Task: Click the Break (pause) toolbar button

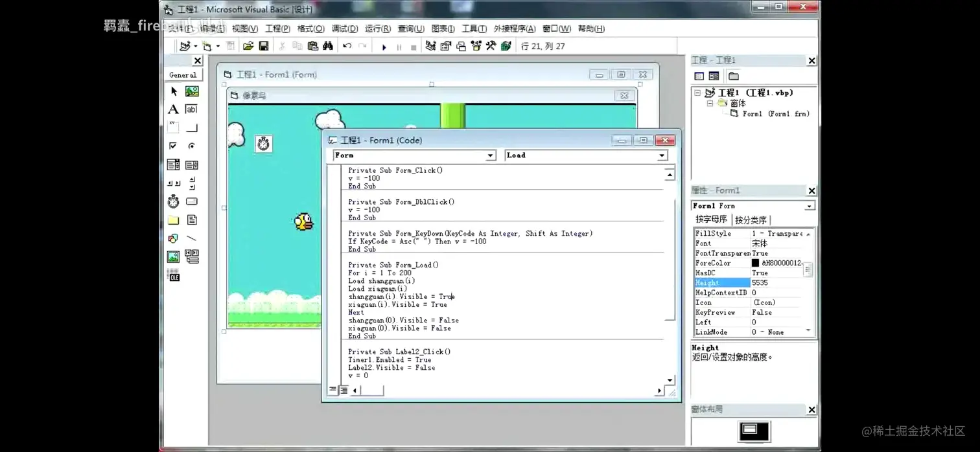Action: click(x=399, y=47)
